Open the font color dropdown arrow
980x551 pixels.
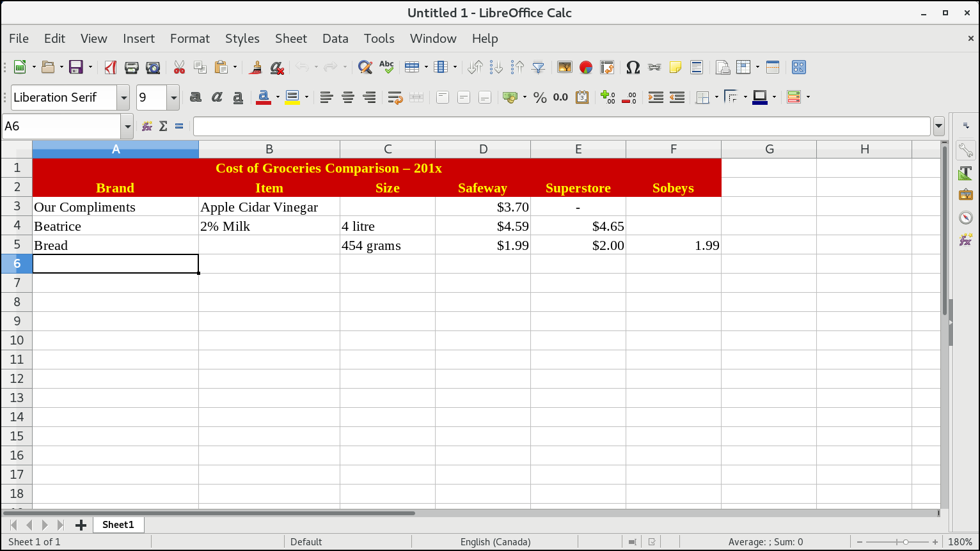coord(278,97)
